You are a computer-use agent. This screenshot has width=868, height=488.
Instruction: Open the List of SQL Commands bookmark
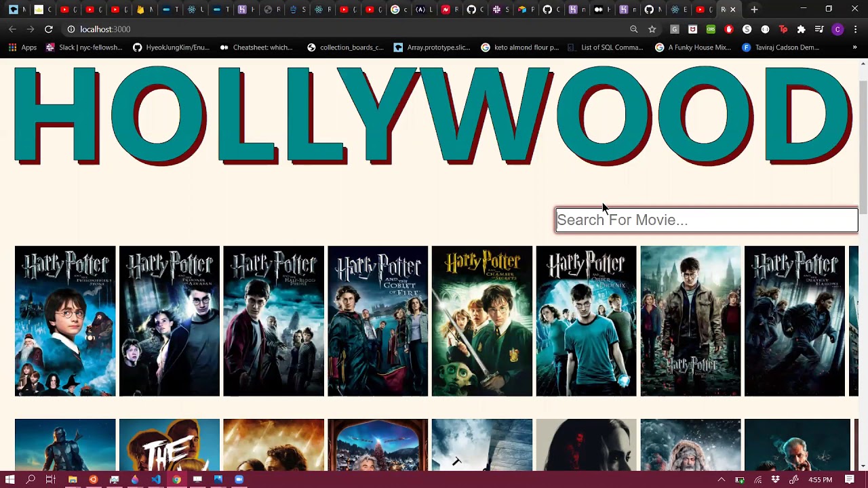(x=605, y=47)
